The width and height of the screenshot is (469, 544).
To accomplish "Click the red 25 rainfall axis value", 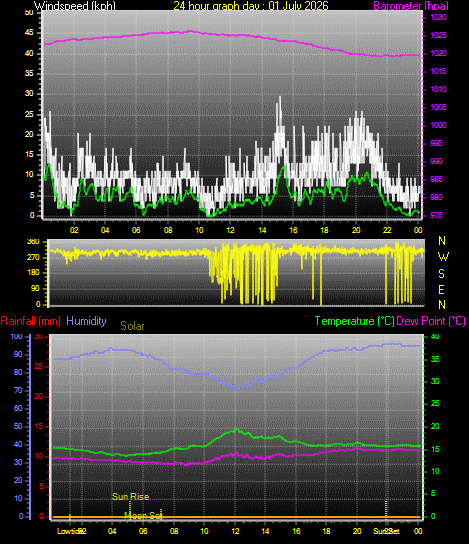I will click(39, 367).
